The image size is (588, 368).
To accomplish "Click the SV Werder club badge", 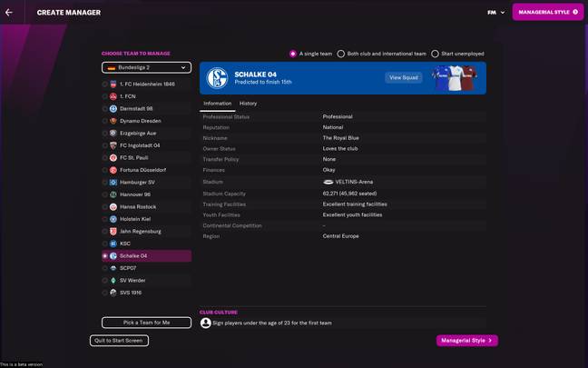I will 113,281.
